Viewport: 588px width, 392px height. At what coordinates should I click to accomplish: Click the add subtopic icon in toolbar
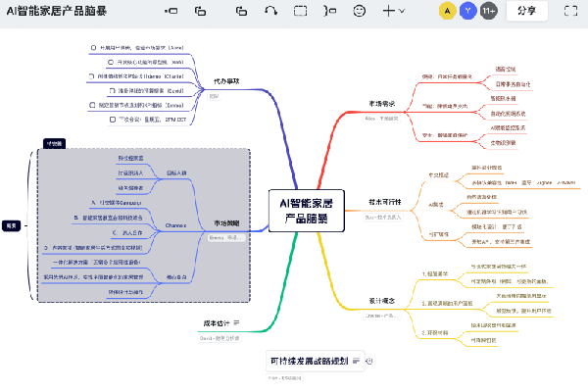pos(200,11)
